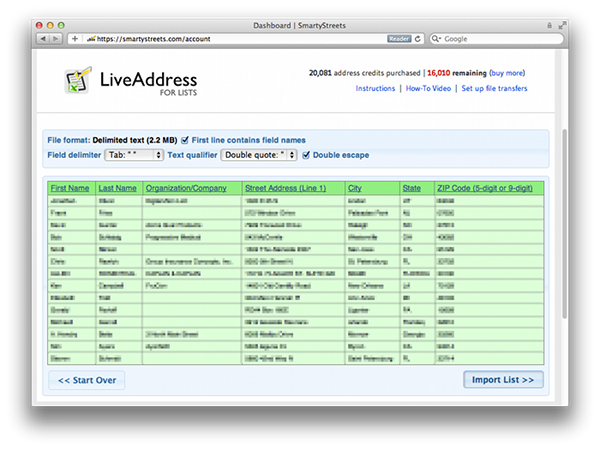Viewport: 600px width, 450px height.
Task: Activate the Reader button in address bar
Action: 399,39
